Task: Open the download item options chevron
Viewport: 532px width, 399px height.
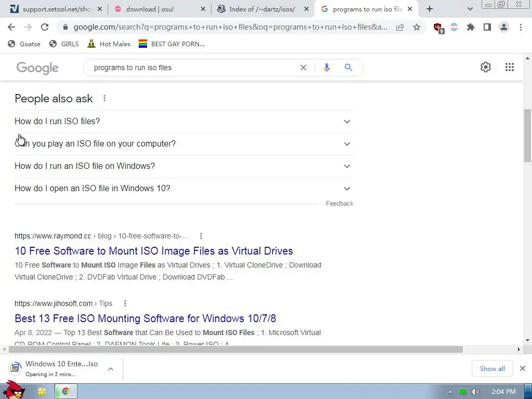Action: pos(111,369)
